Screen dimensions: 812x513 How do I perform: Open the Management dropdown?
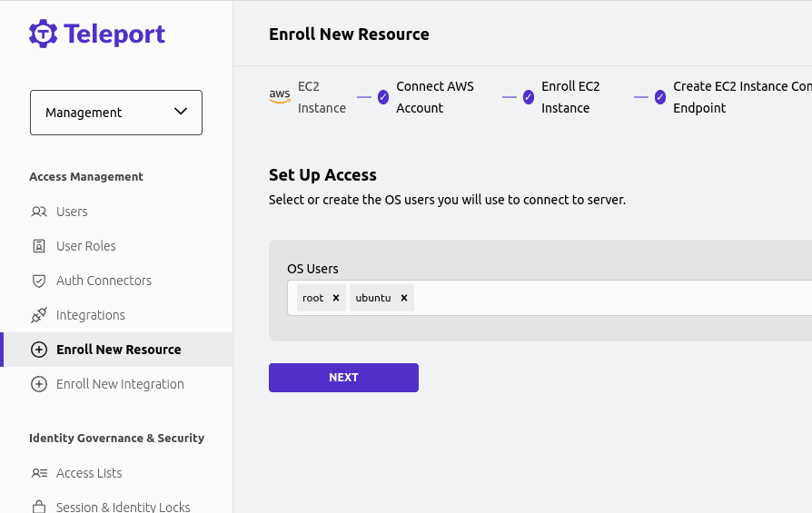tap(116, 113)
